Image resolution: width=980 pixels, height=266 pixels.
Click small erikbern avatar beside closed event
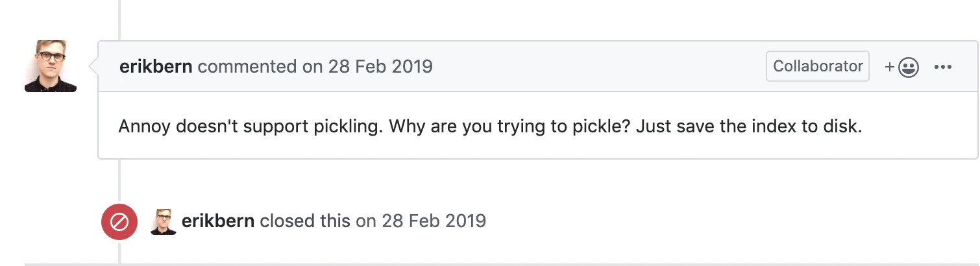[164, 221]
